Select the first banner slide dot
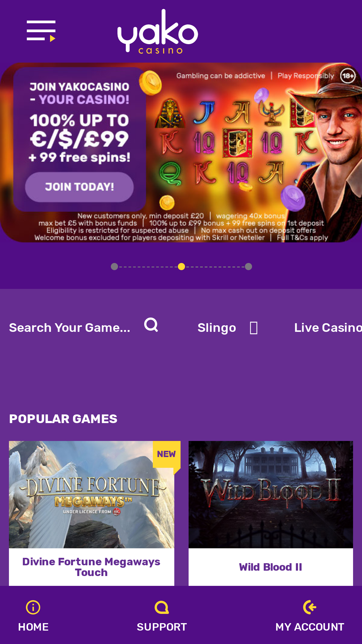The height and width of the screenshot is (644, 362). point(114,267)
